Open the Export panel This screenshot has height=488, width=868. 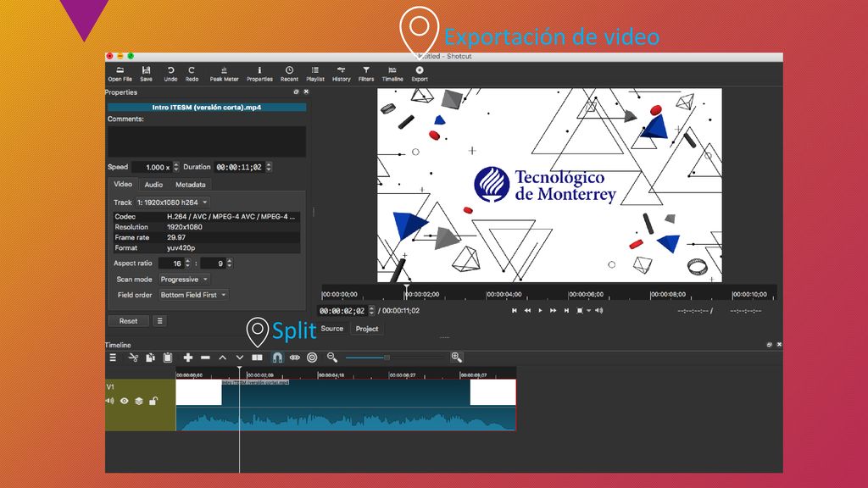420,75
